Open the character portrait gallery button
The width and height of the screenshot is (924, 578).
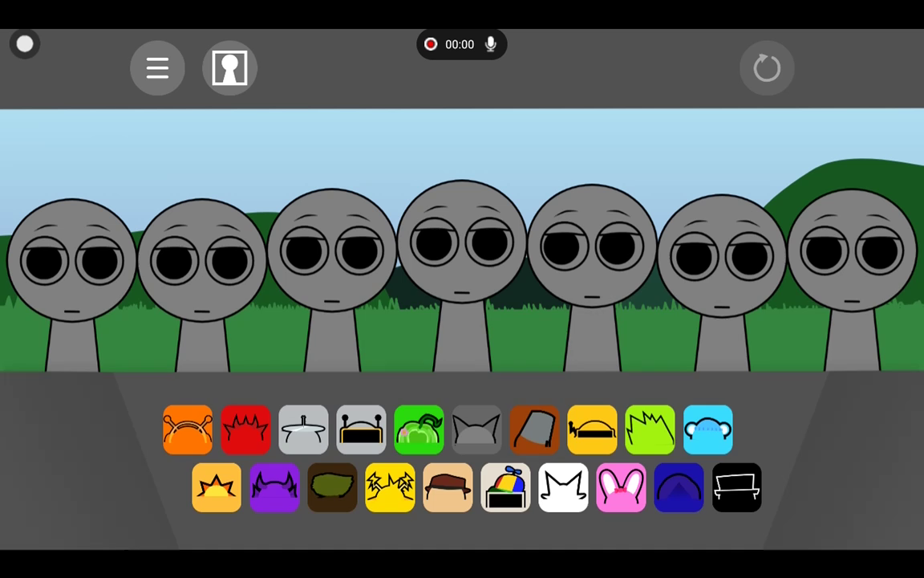pos(229,68)
